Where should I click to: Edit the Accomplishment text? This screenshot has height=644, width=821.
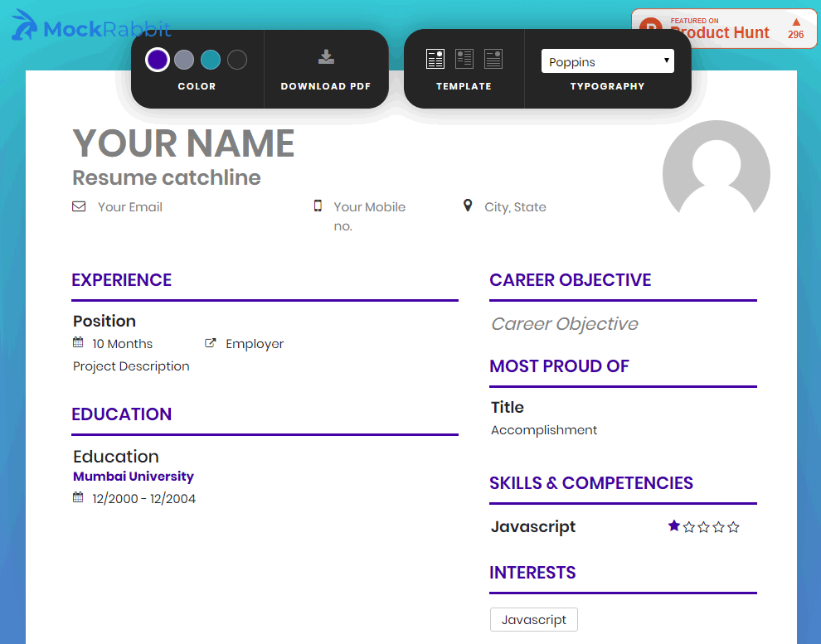click(x=544, y=430)
